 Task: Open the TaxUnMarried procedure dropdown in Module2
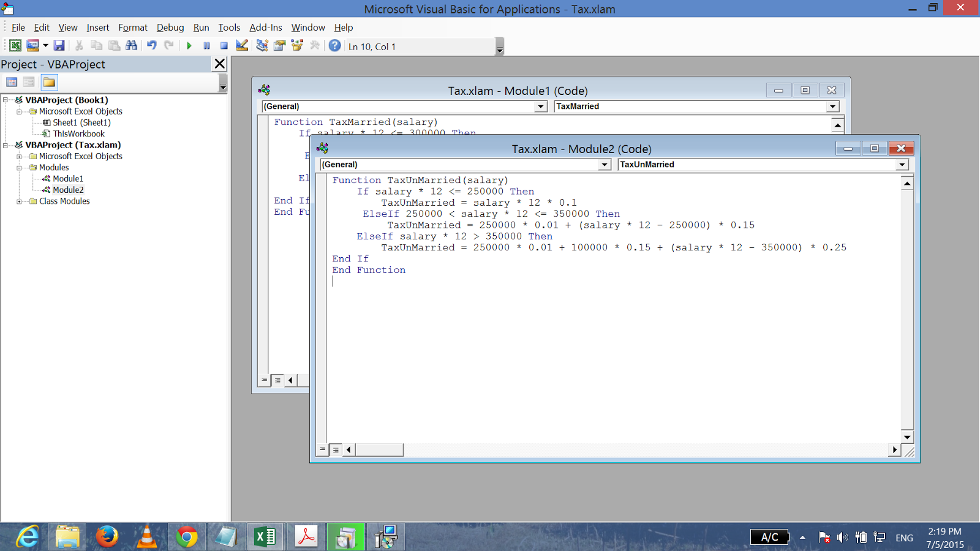click(902, 165)
